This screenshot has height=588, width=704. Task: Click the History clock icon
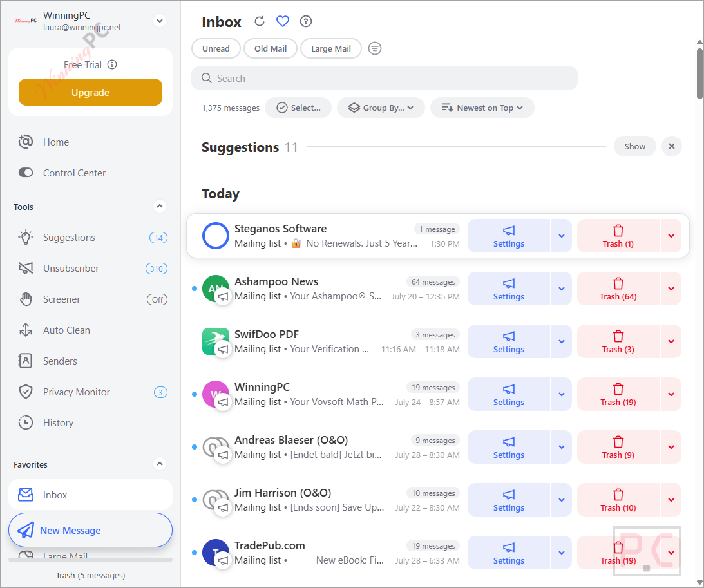[x=26, y=423]
